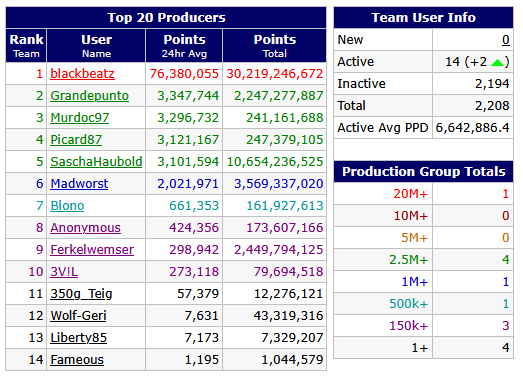Screen dimensions: 523x379
Task: Click the Total users value 2,208
Action: coord(492,106)
